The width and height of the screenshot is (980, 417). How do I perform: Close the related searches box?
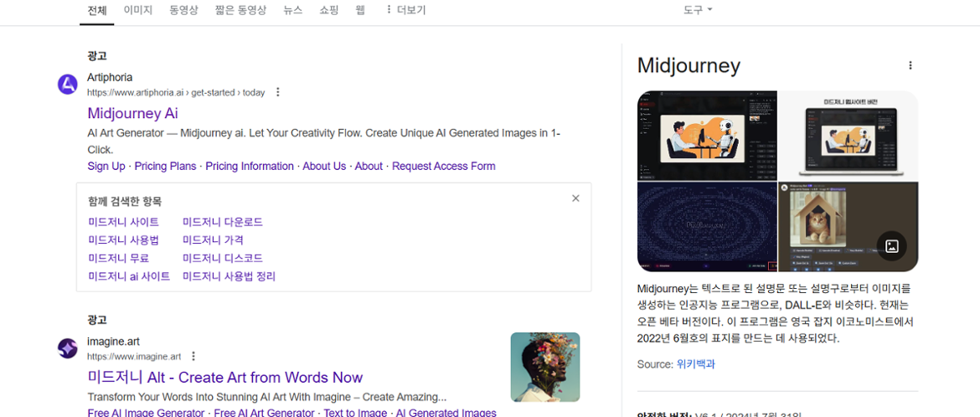tap(575, 198)
